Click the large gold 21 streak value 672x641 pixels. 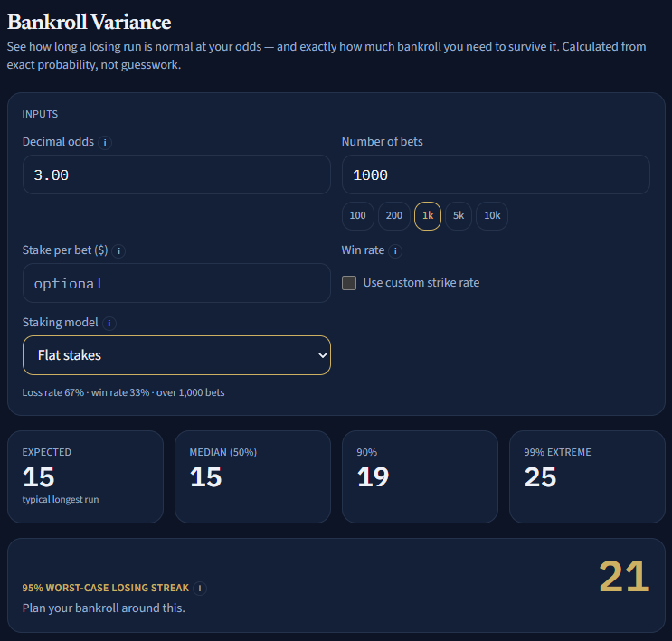pos(624,577)
